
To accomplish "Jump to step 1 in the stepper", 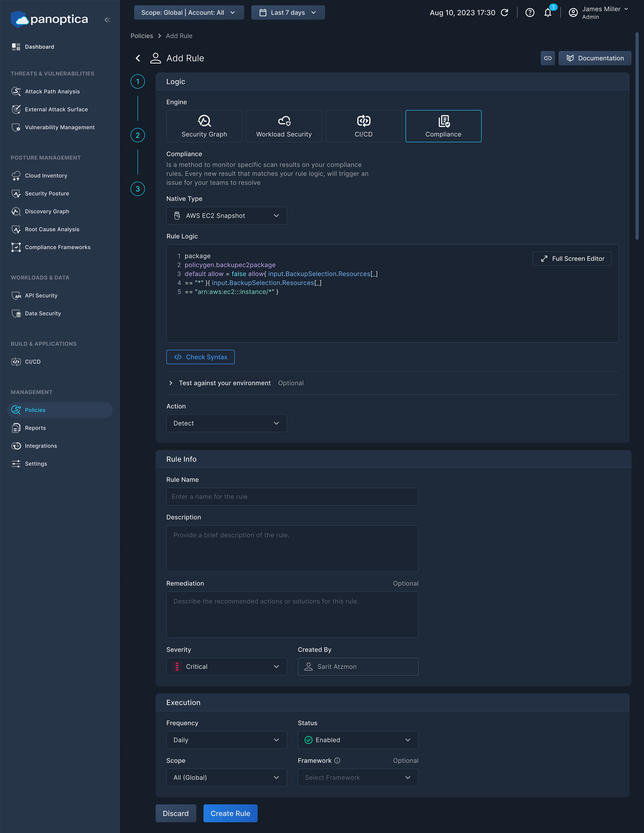I will coord(138,82).
